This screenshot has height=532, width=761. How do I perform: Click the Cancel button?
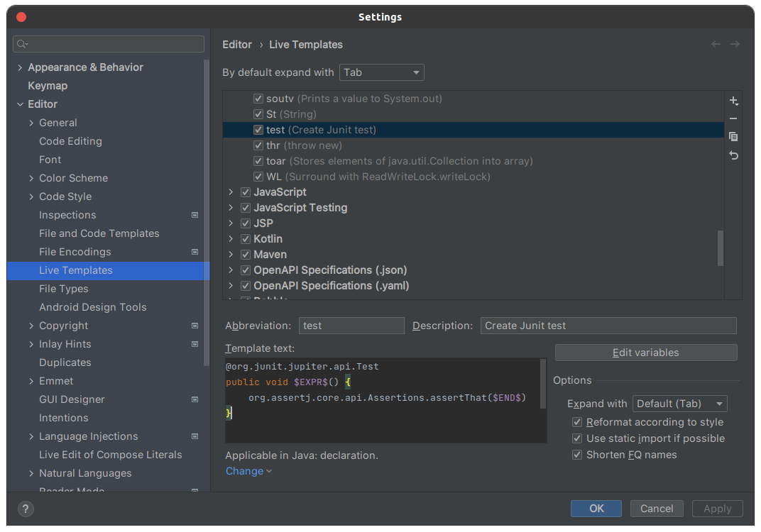pyautogui.click(x=656, y=508)
